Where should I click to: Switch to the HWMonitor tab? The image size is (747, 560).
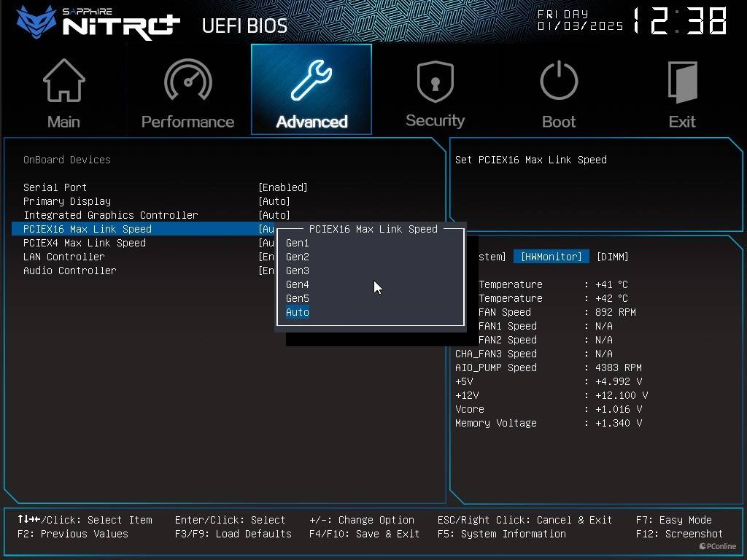click(551, 257)
